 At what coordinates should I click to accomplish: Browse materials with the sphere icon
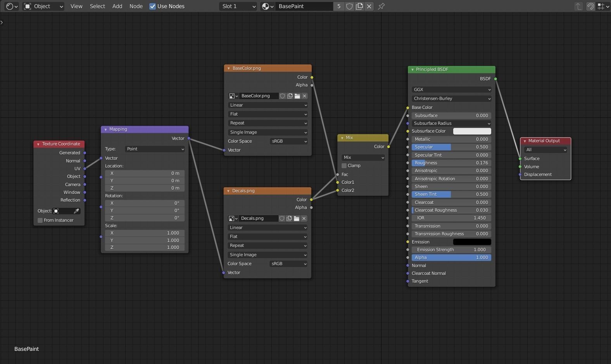(268, 6)
